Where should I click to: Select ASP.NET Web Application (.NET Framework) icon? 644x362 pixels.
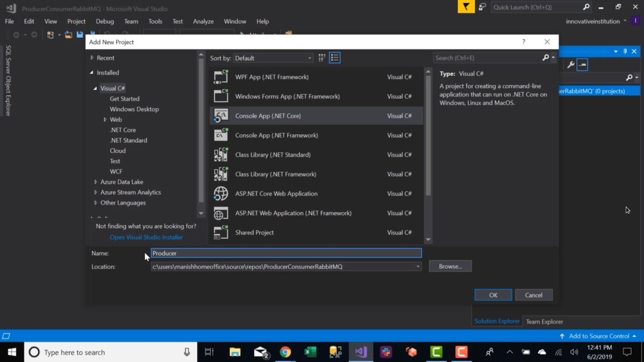[221, 213]
